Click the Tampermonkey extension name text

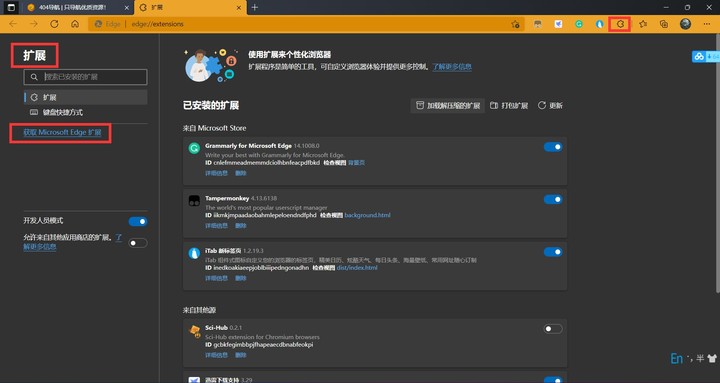coord(227,198)
